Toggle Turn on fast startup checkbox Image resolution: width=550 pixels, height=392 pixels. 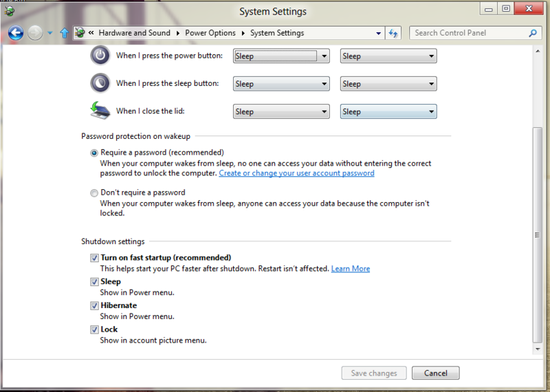pyautogui.click(x=94, y=258)
